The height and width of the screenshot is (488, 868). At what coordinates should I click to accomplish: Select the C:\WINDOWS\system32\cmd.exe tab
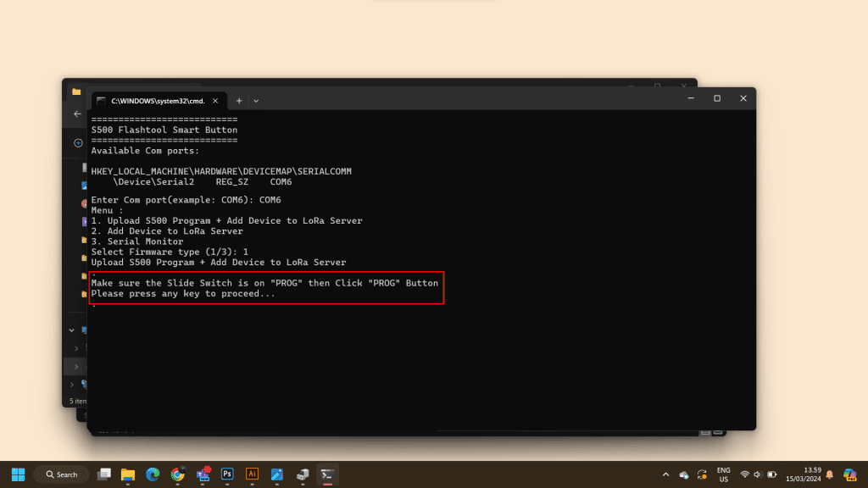(153, 100)
